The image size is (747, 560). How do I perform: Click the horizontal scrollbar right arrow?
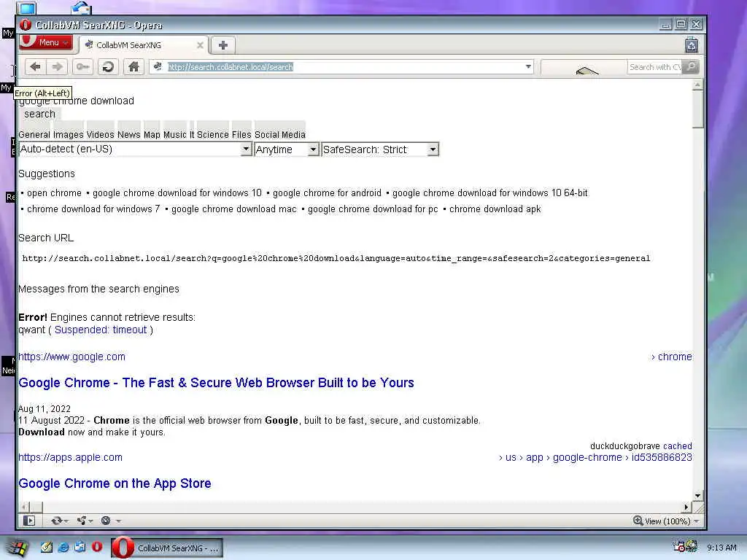point(686,507)
